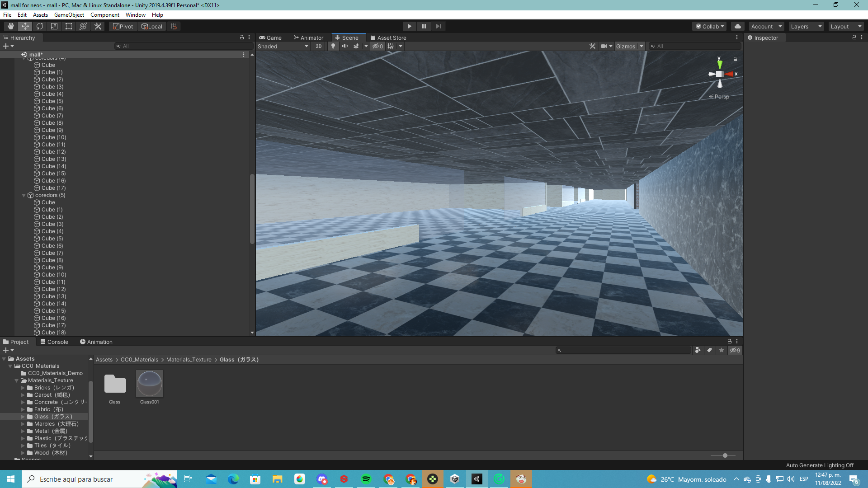The image size is (868, 488).
Task: Toggle scene effects (skybox, fog)
Action: click(x=356, y=46)
